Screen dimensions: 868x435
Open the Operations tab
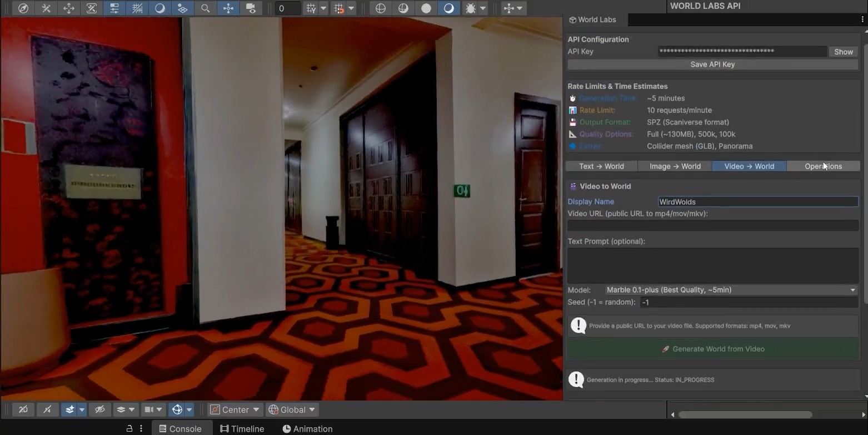click(x=824, y=166)
